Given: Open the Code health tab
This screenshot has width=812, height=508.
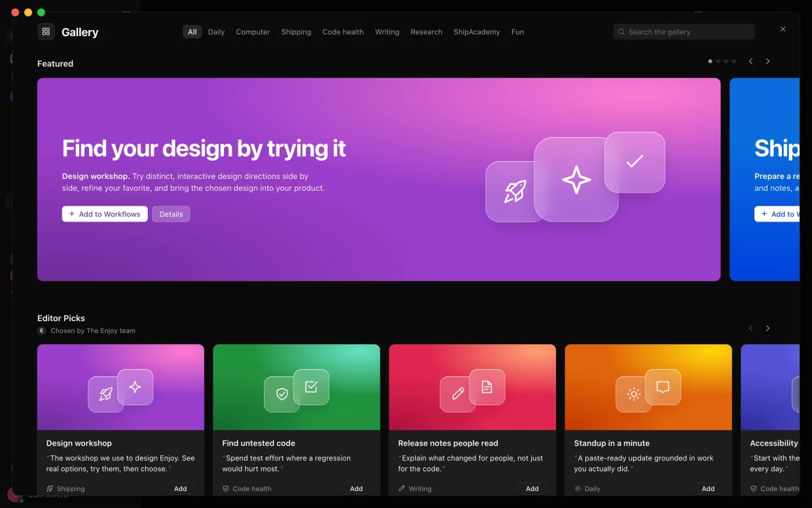Looking at the screenshot, I should [342, 31].
